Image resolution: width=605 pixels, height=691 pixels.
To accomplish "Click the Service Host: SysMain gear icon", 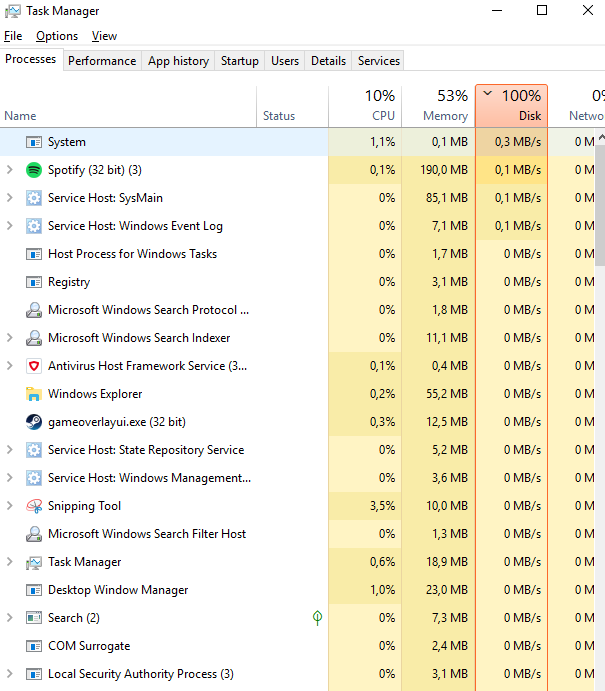I will [33, 198].
